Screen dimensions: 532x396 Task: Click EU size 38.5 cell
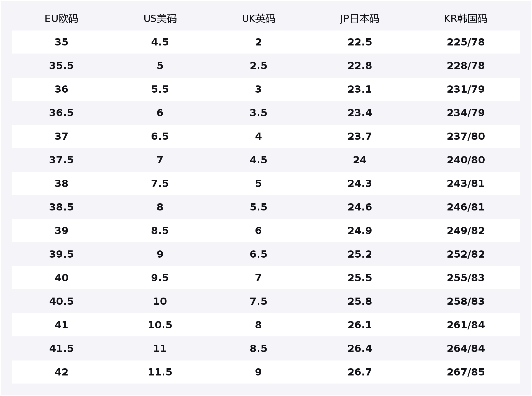[x=61, y=207]
